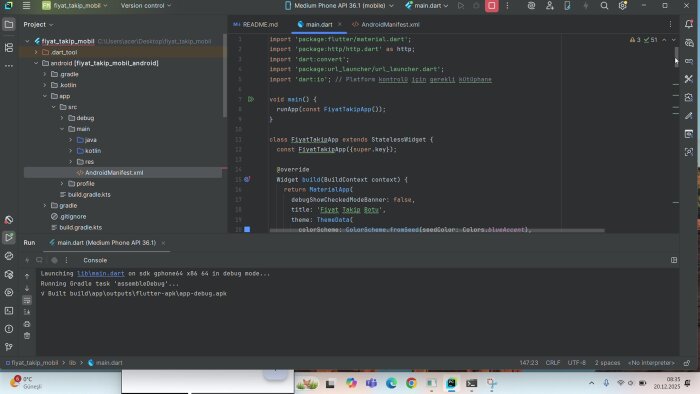The image size is (700, 394).
Task: Close the main.dart run session tab
Action: (x=163, y=243)
